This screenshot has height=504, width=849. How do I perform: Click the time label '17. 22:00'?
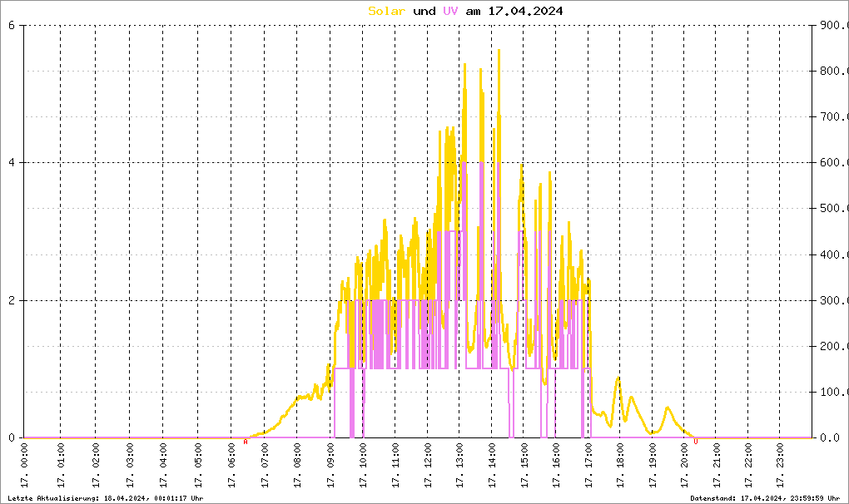748,466
